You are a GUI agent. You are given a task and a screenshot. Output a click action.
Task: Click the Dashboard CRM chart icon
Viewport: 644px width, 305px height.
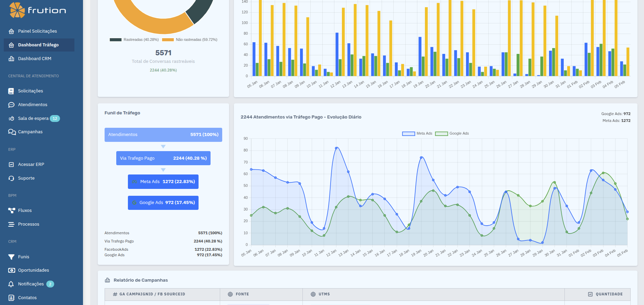tap(11, 59)
